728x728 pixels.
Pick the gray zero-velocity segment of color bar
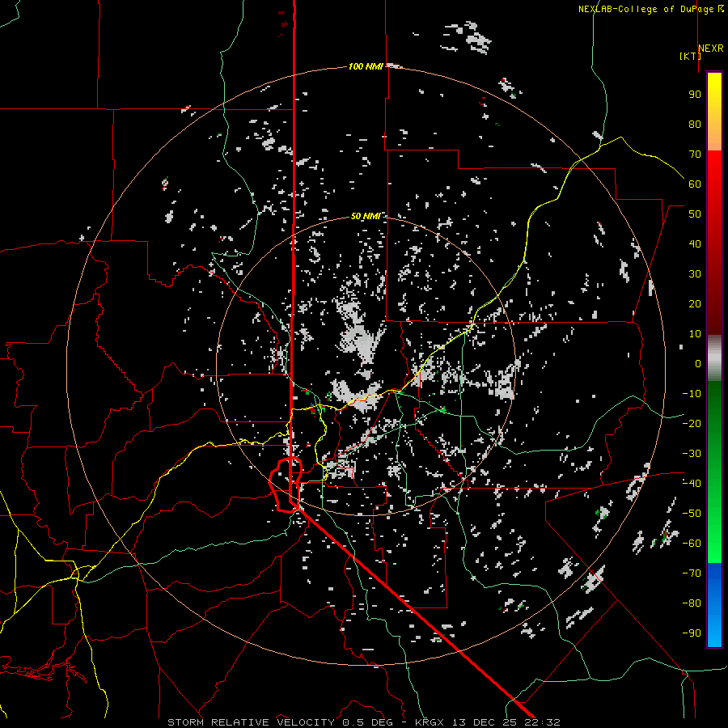click(714, 358)
